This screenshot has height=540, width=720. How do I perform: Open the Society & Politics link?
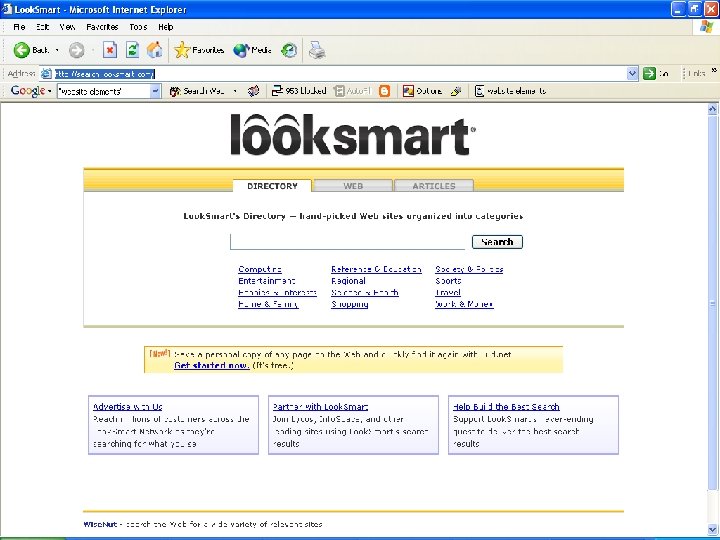click(x=469, y=269)
